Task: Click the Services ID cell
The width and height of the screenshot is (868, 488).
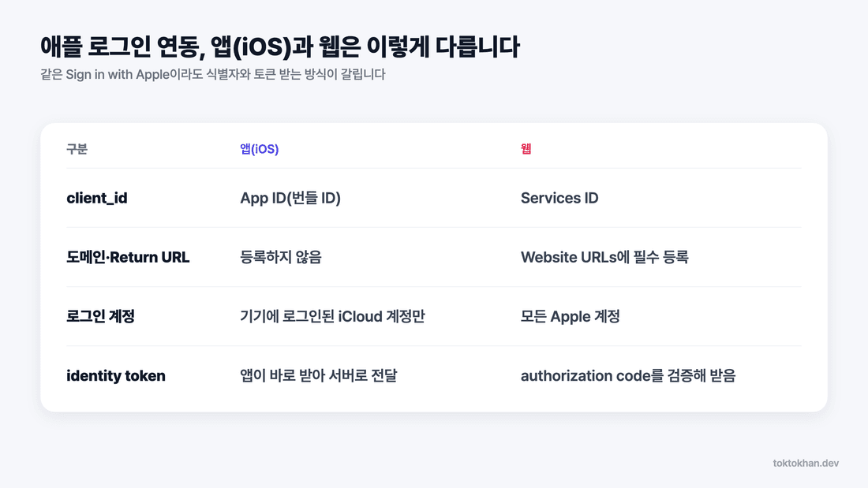Action: point(559,198)
